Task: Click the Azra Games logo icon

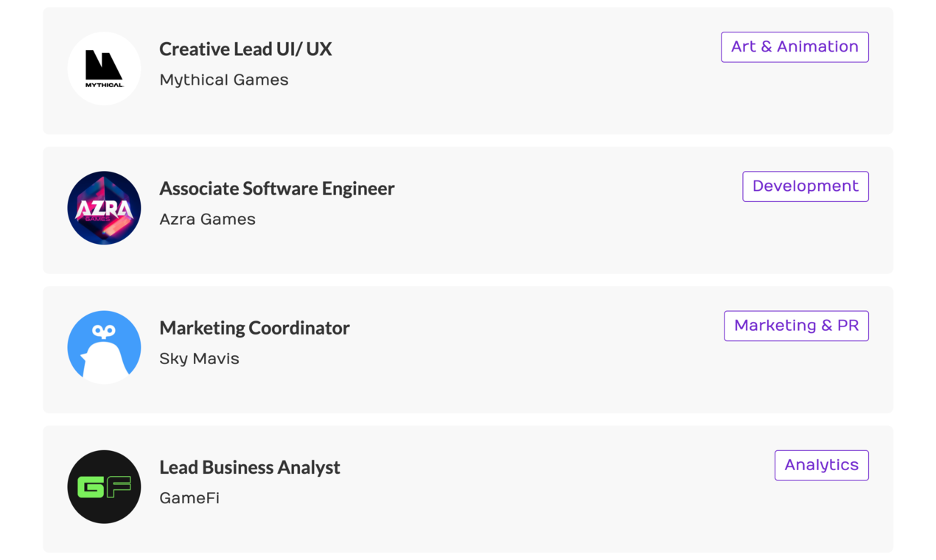Action: point(104,208)
